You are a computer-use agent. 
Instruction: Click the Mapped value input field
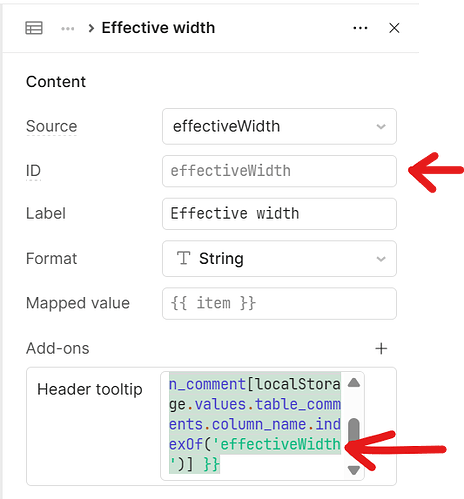(279, 303)
